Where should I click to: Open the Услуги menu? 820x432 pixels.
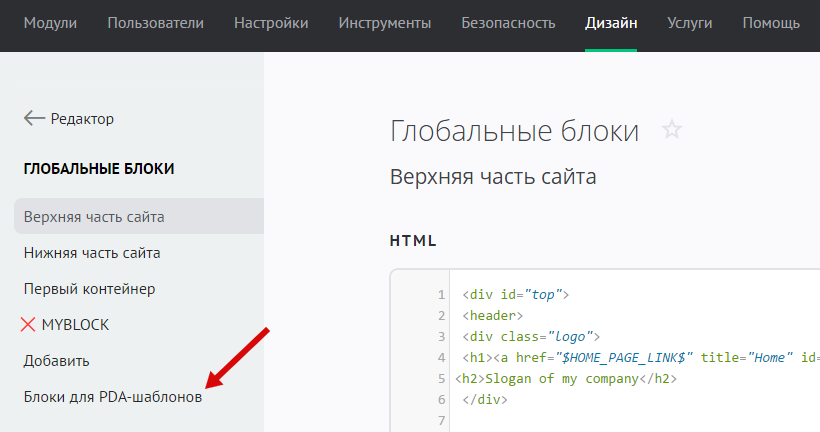(690, 22)
